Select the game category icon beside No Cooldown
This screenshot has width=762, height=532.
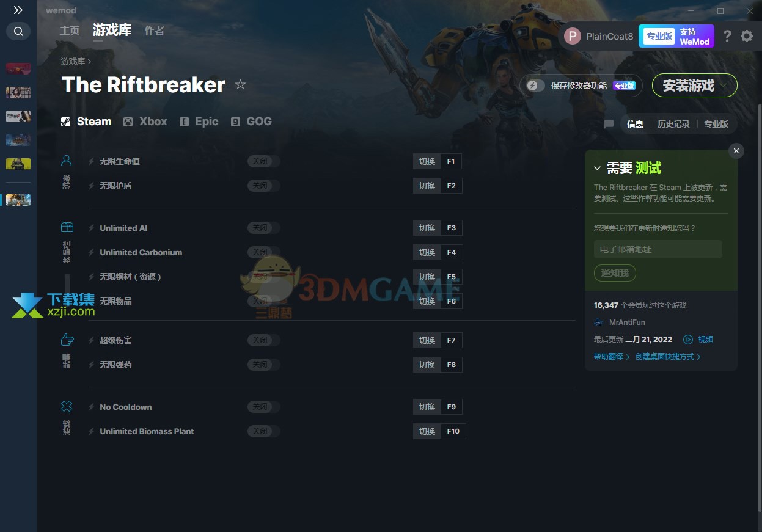click(x=67, y=406)
